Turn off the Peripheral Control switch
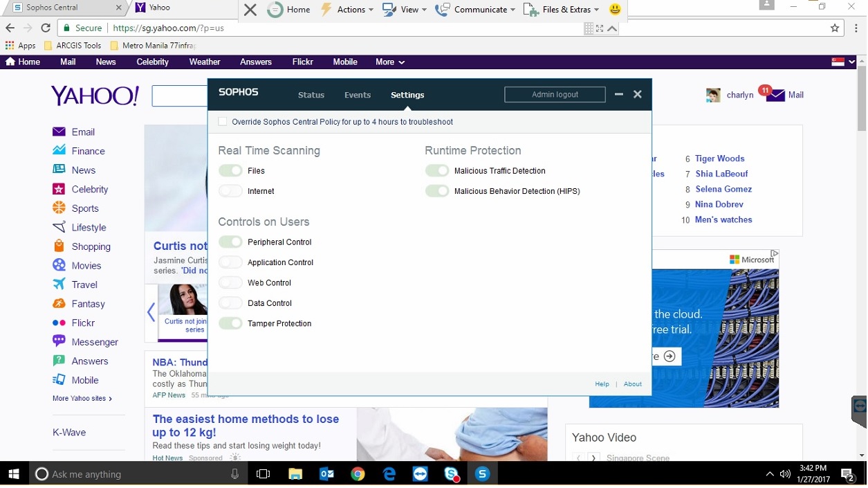Image resolution: width=868 pixels, height=488 pixels. [x=230, y=242]
